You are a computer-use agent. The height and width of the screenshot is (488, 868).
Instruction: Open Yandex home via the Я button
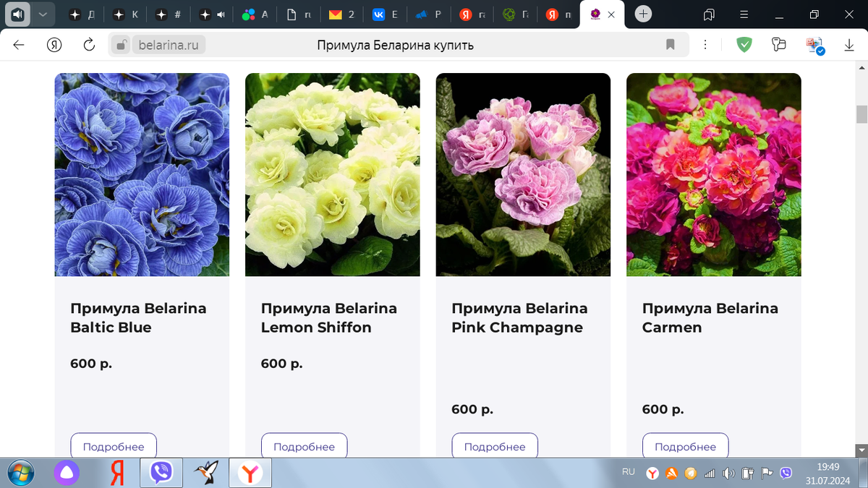click(x=54, y=45)
